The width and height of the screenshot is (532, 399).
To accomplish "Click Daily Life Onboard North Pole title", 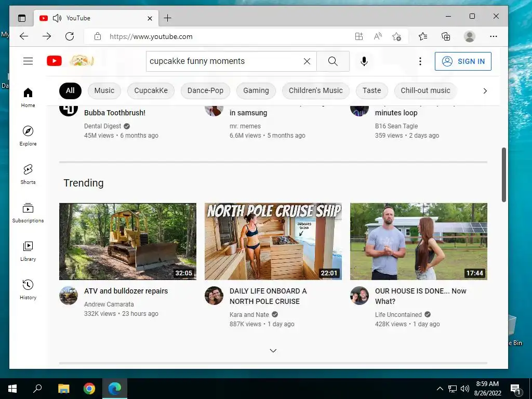I will click(268, 296).
